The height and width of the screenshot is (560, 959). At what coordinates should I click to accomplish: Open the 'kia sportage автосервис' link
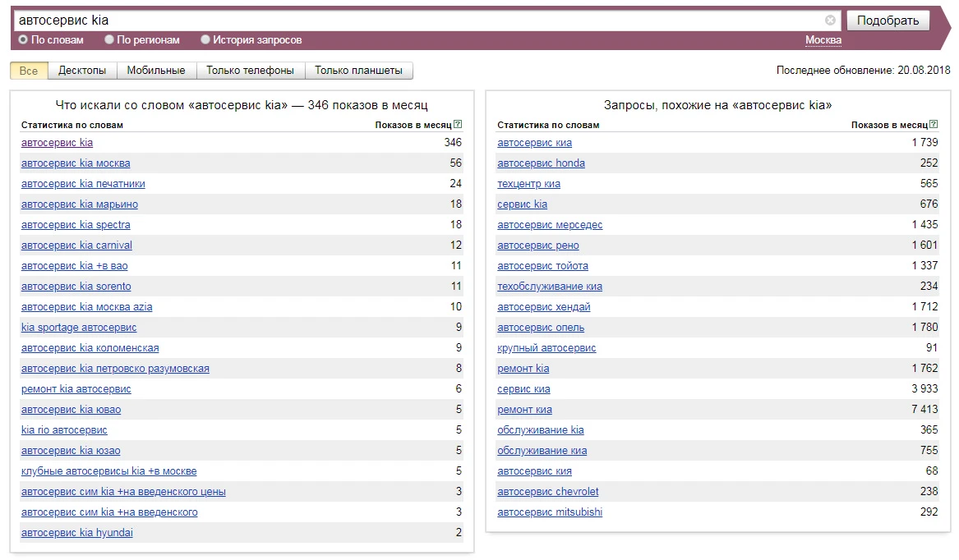tap(79, 328)
